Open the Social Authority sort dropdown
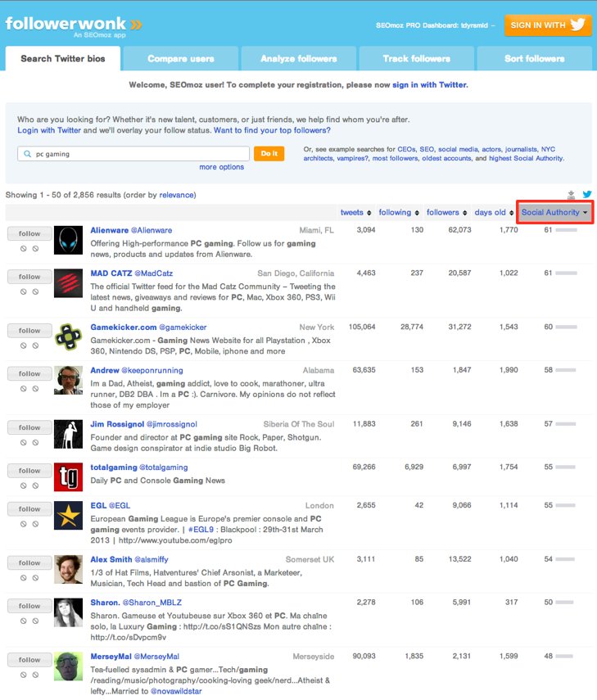This screenshot has height=700, width=597. coord(554,213)
